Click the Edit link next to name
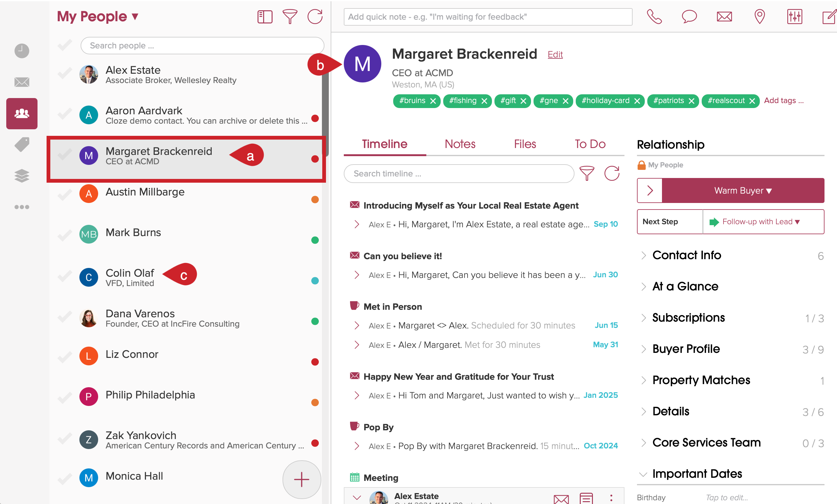Viewport: 837px width, 504px height. (555, 55)
